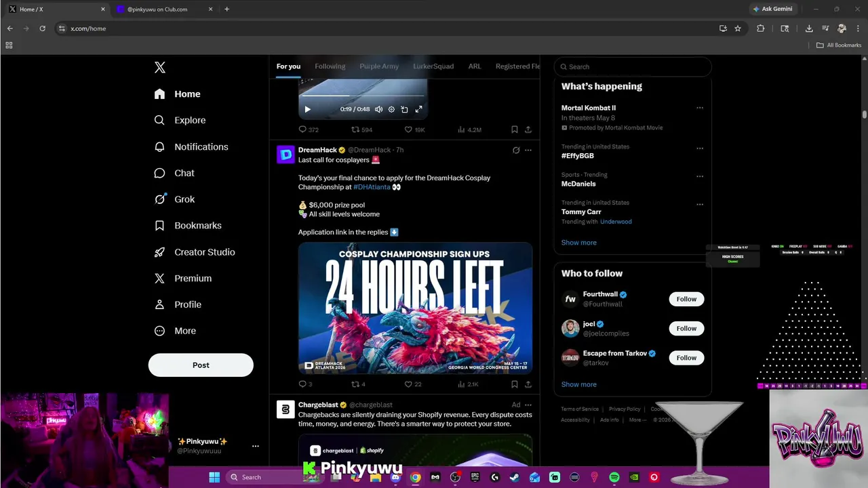
Task: Like the post with 19K likes
Action: pyautogui.click(x=414, y=129)
